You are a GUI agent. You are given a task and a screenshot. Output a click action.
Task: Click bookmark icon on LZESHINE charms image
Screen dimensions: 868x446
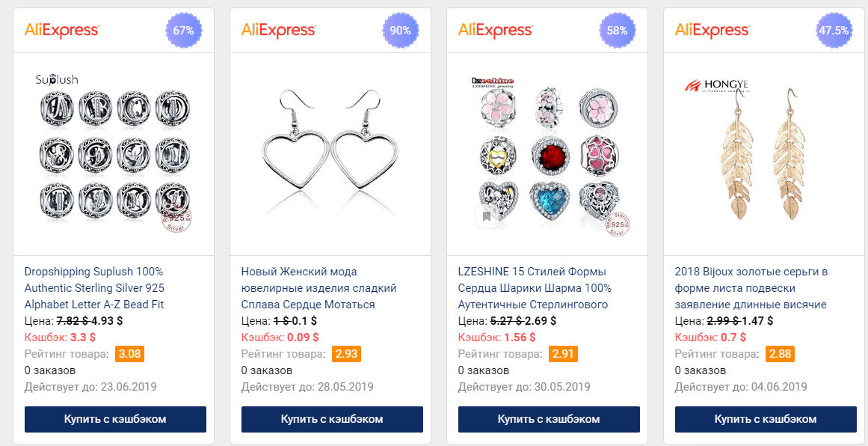487,216
